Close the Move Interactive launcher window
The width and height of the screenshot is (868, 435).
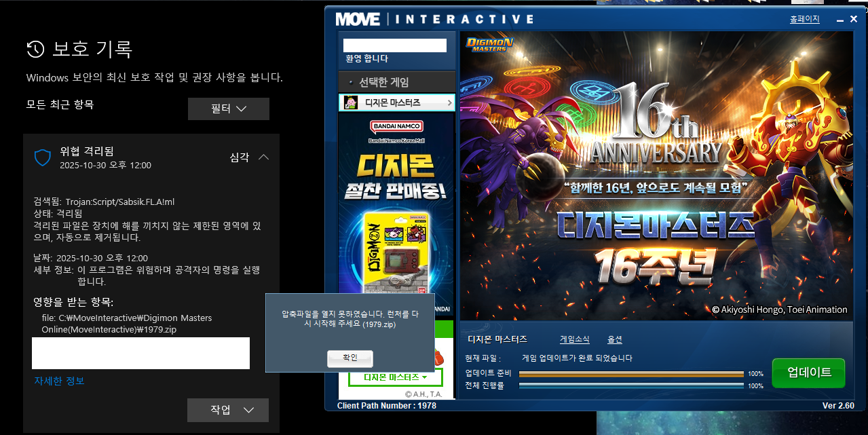855,19
